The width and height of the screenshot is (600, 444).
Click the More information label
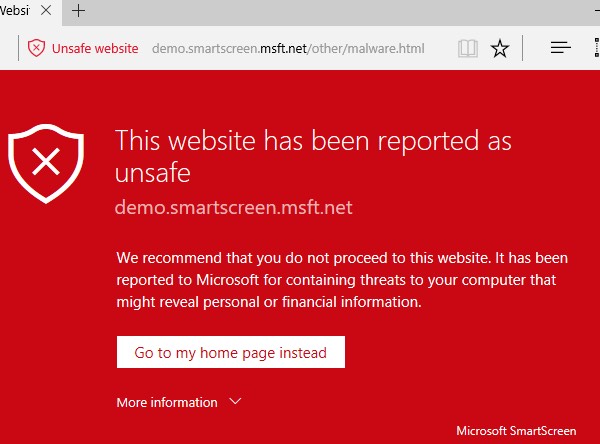tap(167, 402)
